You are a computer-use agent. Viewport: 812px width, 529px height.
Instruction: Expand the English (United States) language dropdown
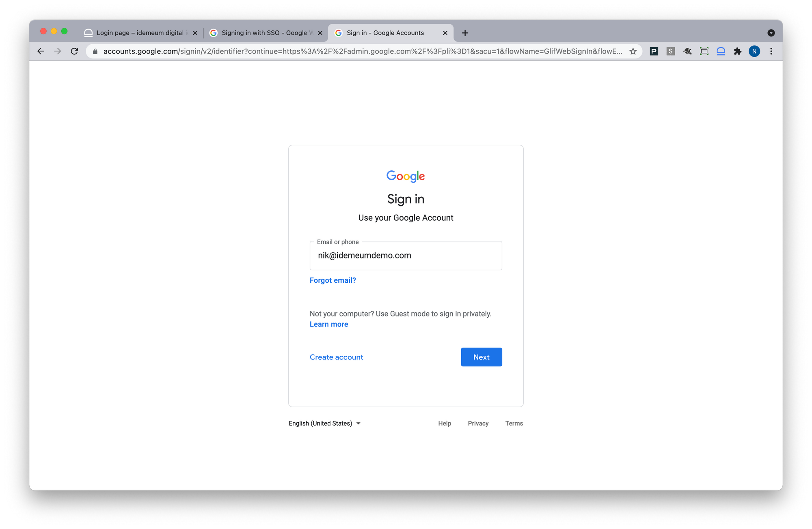point(324,423)
